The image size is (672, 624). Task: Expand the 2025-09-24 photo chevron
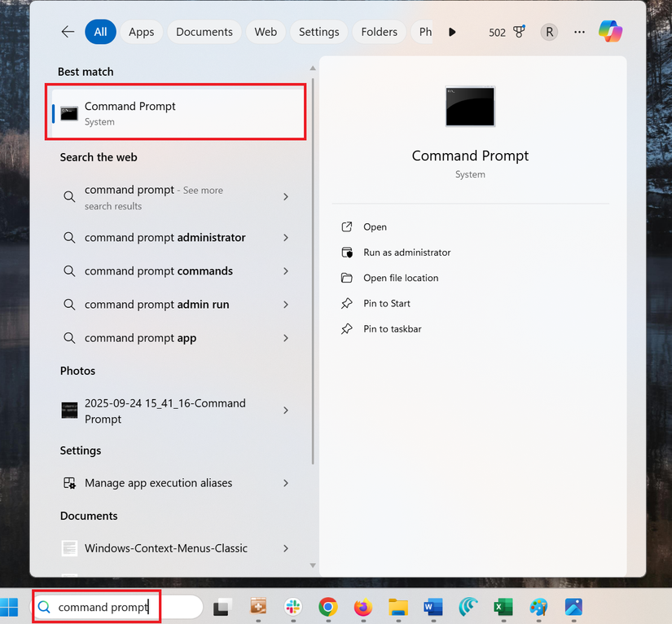coord(286,411)
